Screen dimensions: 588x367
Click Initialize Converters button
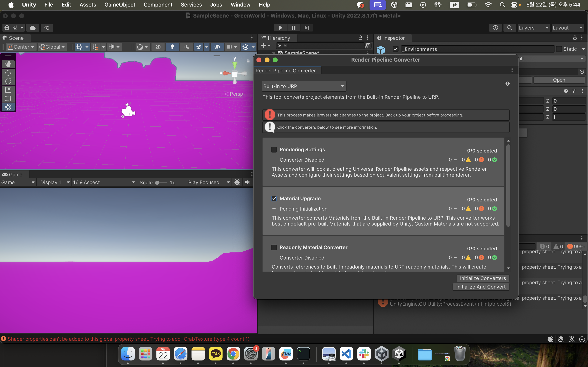(483, 278)
